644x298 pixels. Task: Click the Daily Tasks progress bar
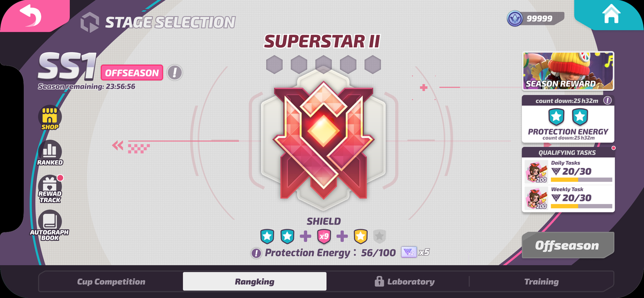pos(581,180)
